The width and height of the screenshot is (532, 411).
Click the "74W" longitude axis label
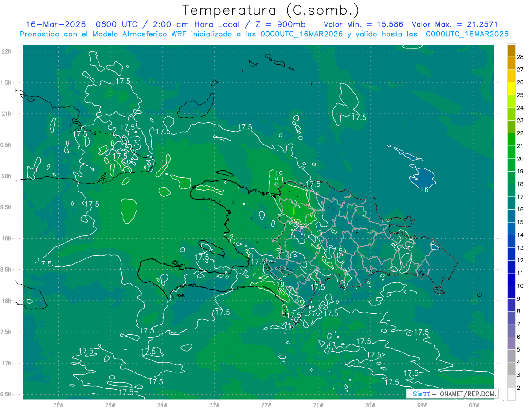pyautogui.click(x=162, y=405)
